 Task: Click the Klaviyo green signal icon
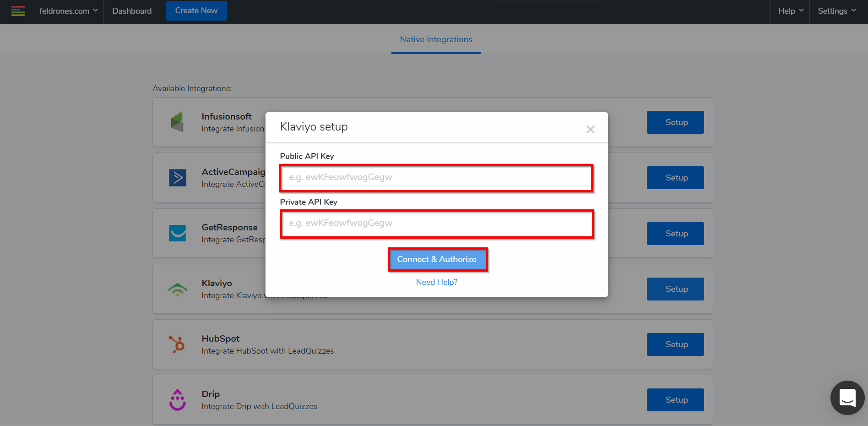(178, 289)
